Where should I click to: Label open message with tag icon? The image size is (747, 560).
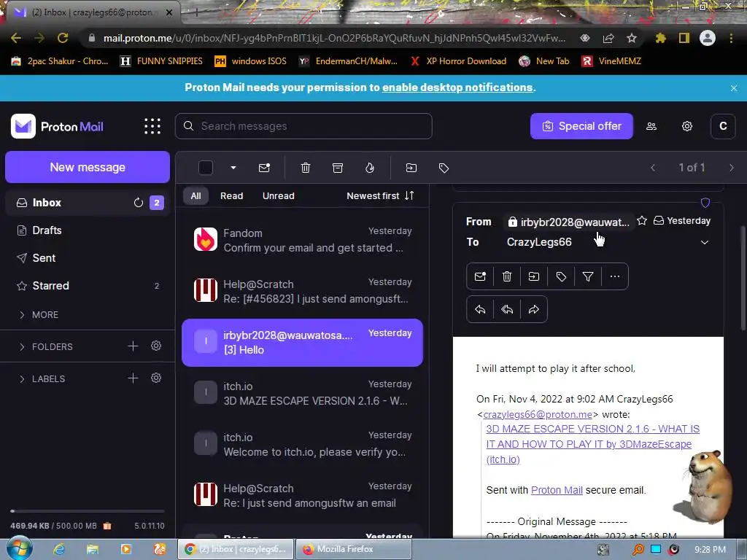coord(561,276)
